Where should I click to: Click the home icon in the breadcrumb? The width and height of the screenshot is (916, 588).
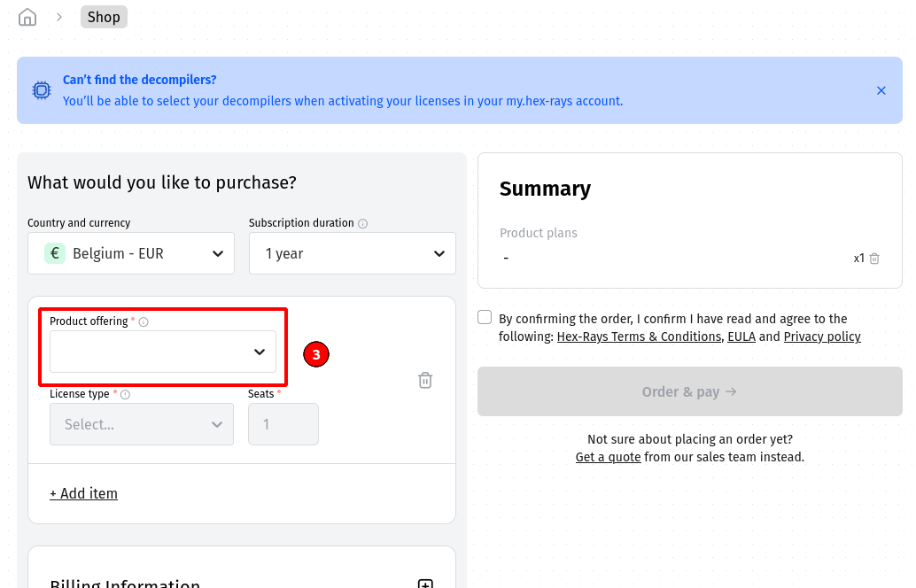[27, 17]
